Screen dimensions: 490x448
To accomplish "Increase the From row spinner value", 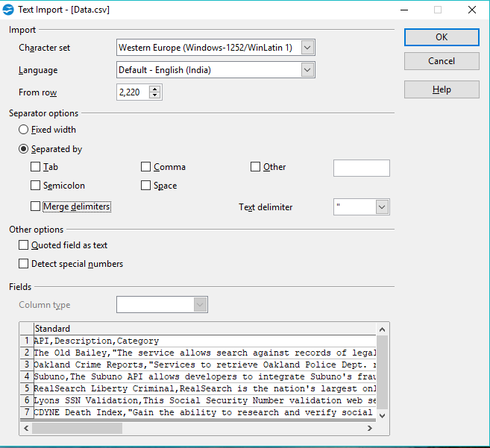I will 155,89.
